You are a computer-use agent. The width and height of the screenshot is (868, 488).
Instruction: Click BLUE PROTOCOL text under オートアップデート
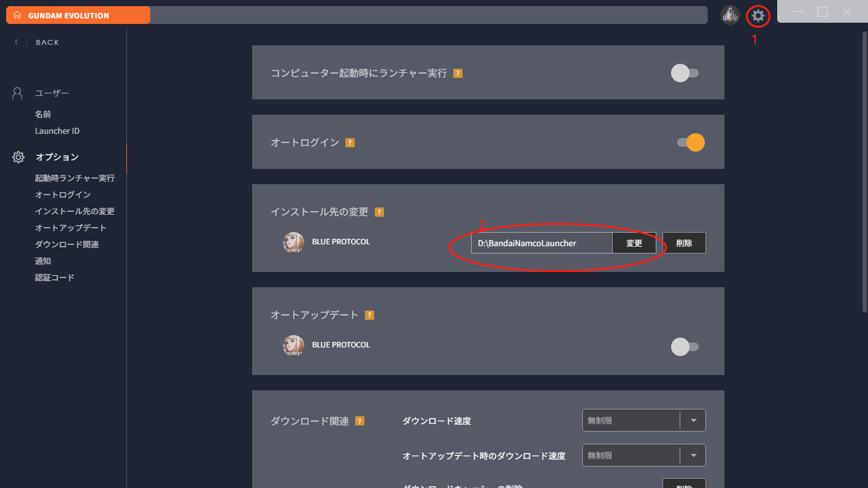(341, 345)
